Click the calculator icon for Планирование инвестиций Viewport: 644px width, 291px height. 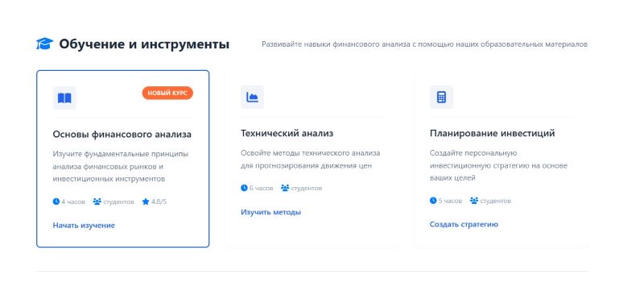coord(441,97)
